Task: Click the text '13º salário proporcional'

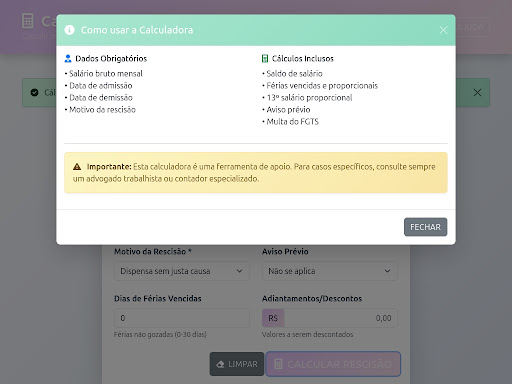Action: coord(309,98)
